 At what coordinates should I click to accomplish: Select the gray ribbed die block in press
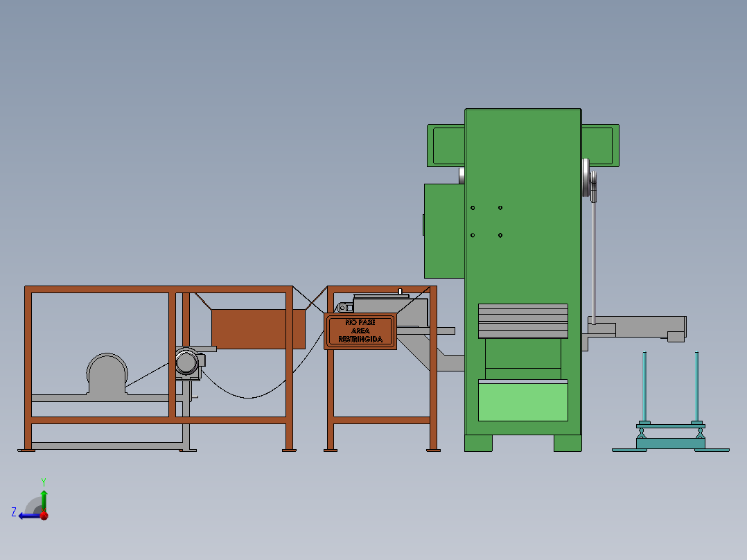(522, 321)
